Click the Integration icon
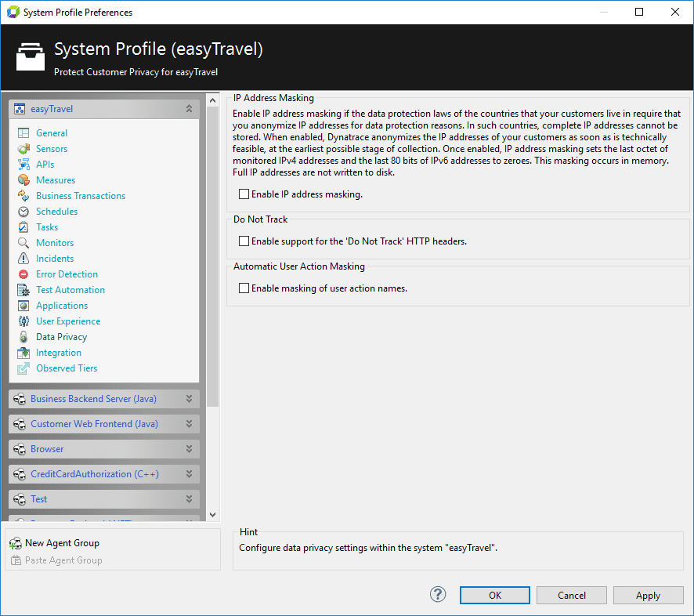This screenshot has height=616, width=694. click(23, 353)
